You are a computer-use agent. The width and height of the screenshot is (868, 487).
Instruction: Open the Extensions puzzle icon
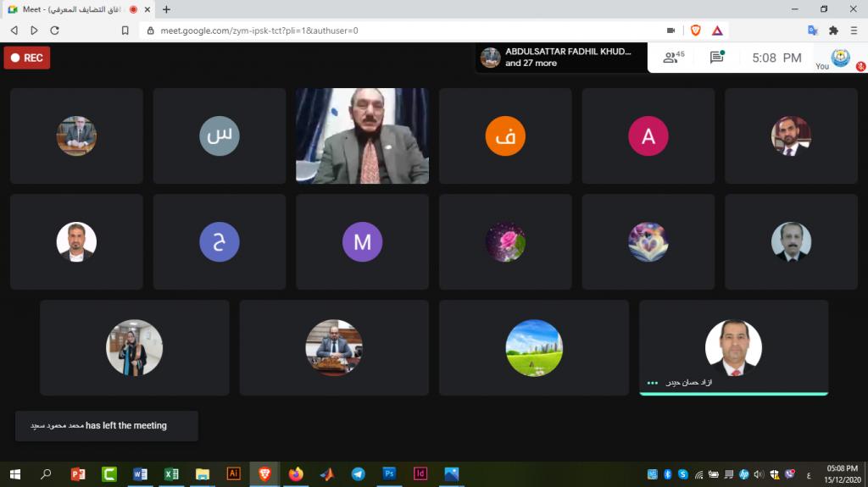click(x=833, y=30)
